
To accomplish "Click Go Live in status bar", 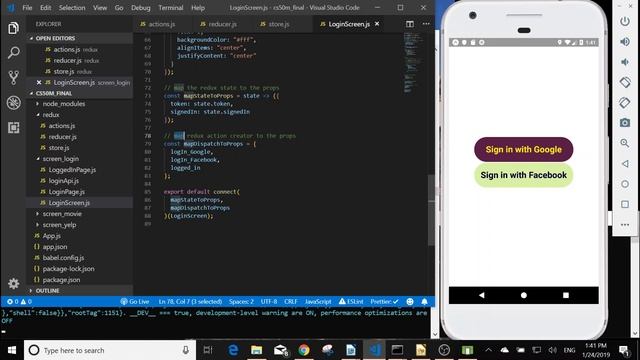I will (135, 302).
